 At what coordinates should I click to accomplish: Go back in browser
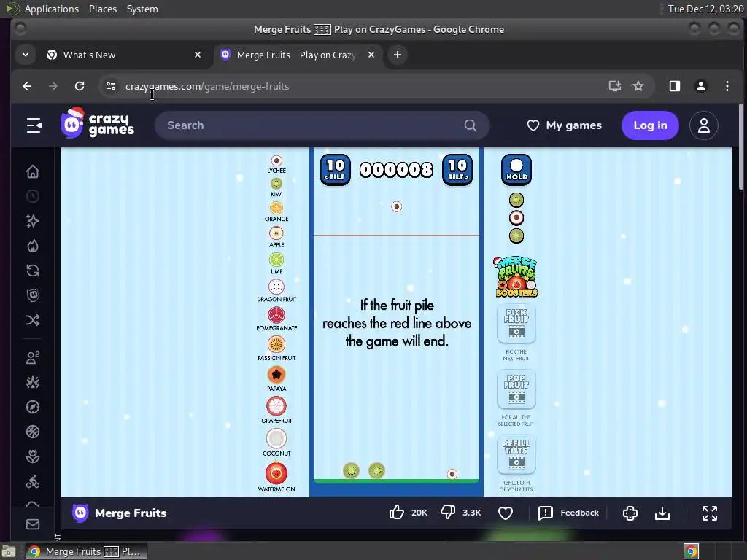tap(27, 86)
